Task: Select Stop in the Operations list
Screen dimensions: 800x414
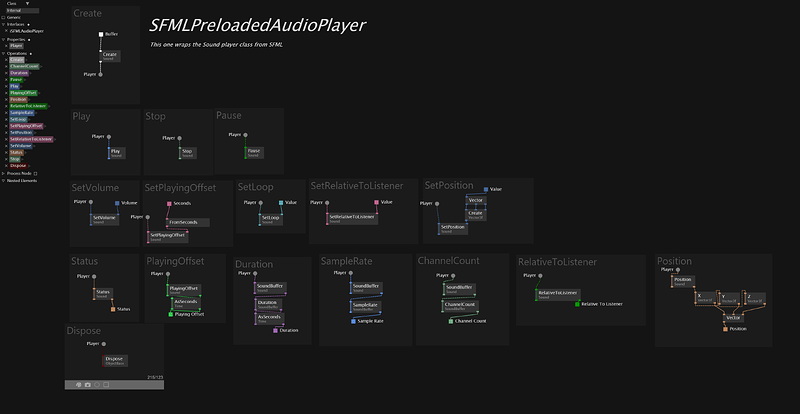Action: tap(15, 159)
